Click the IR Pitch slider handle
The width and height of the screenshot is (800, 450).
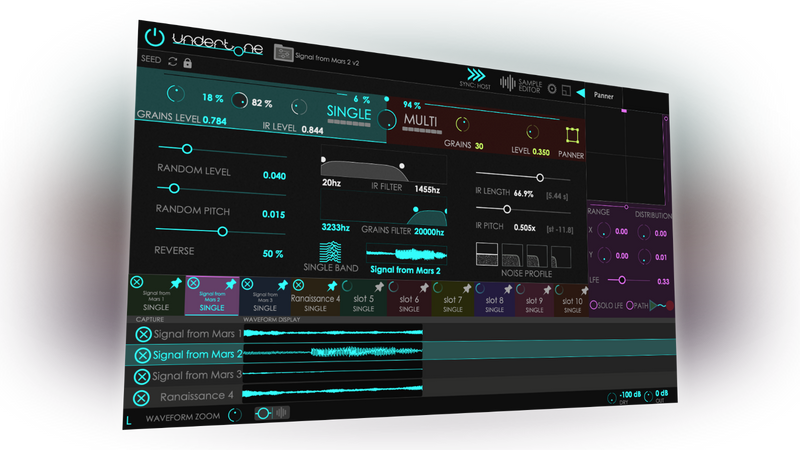pos(507,209)
